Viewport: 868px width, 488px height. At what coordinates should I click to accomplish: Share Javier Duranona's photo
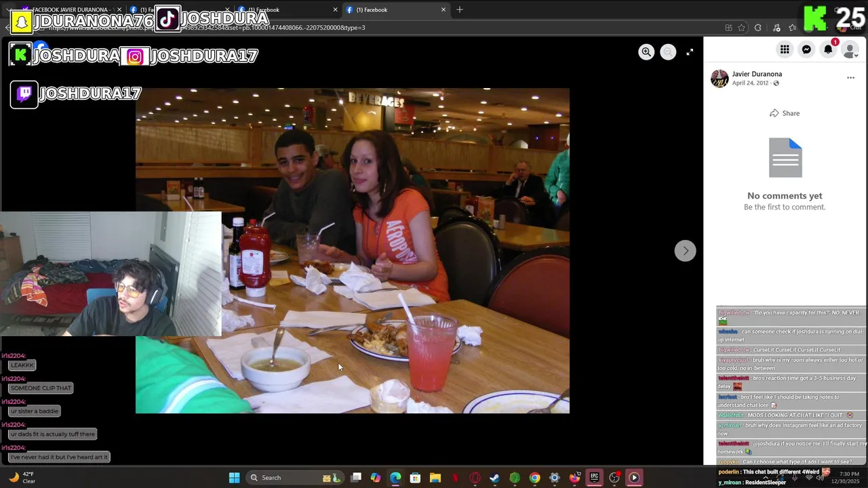tap(785, 113)
